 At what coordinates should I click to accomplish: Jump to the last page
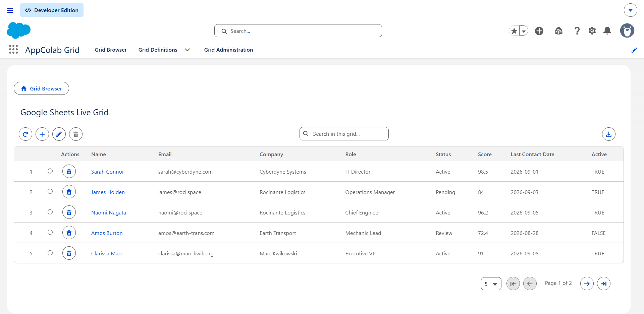(x=603, y=284)
